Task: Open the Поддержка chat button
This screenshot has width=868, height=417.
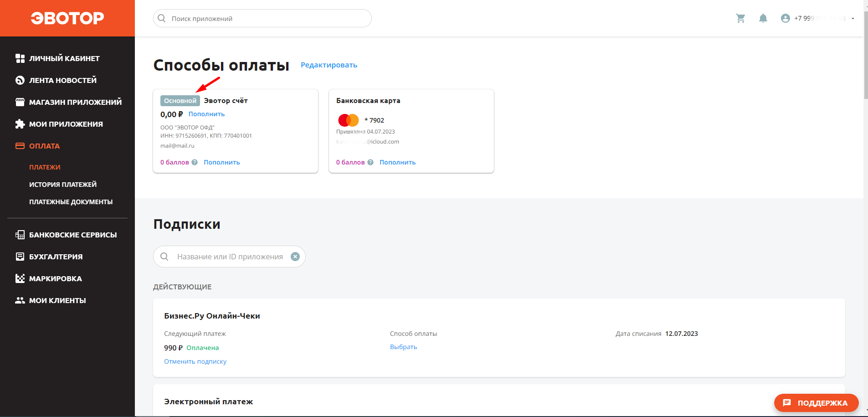Action: (x=817, y=403)
